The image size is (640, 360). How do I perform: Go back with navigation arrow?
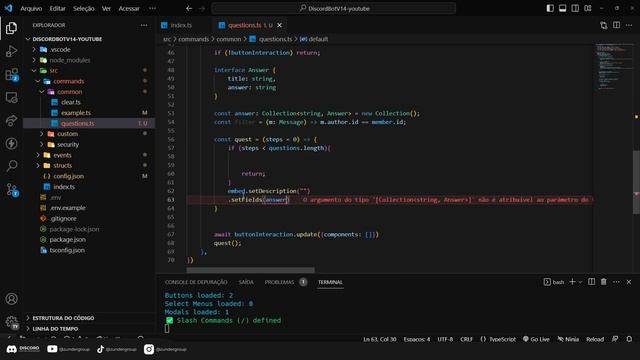(x=189, y=8)
